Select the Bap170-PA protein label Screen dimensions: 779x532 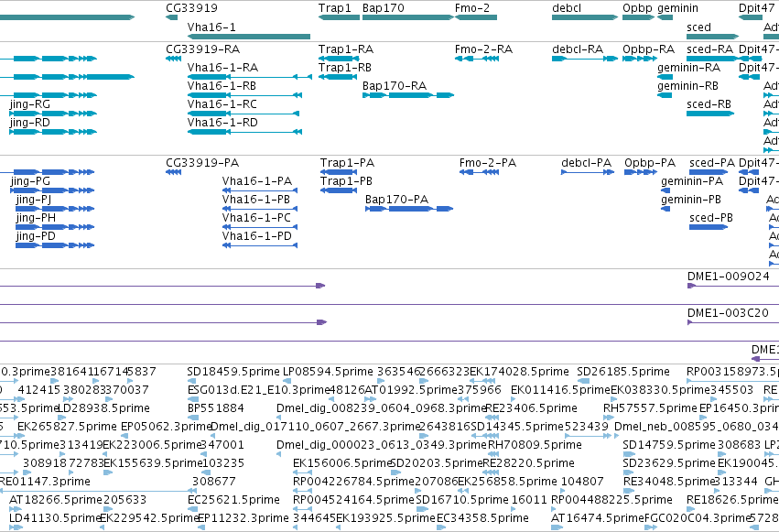(396, 200)
